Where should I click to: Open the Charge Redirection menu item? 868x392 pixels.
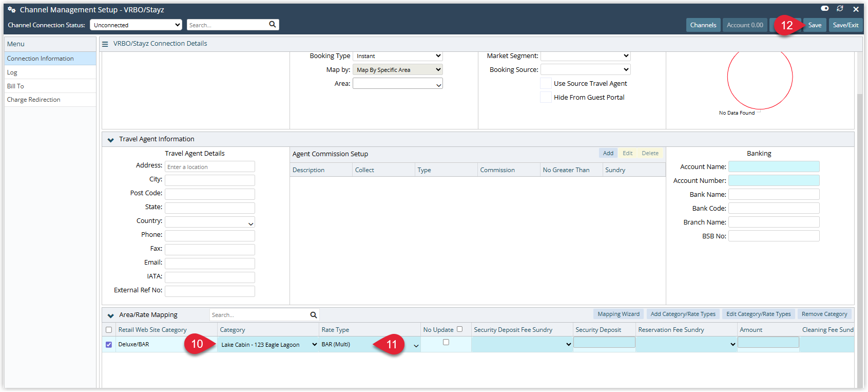point(50,100)
